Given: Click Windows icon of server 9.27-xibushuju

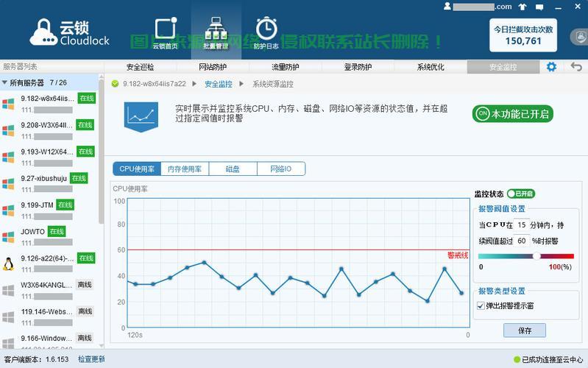Looking at the screenshot, I should 8,183.
